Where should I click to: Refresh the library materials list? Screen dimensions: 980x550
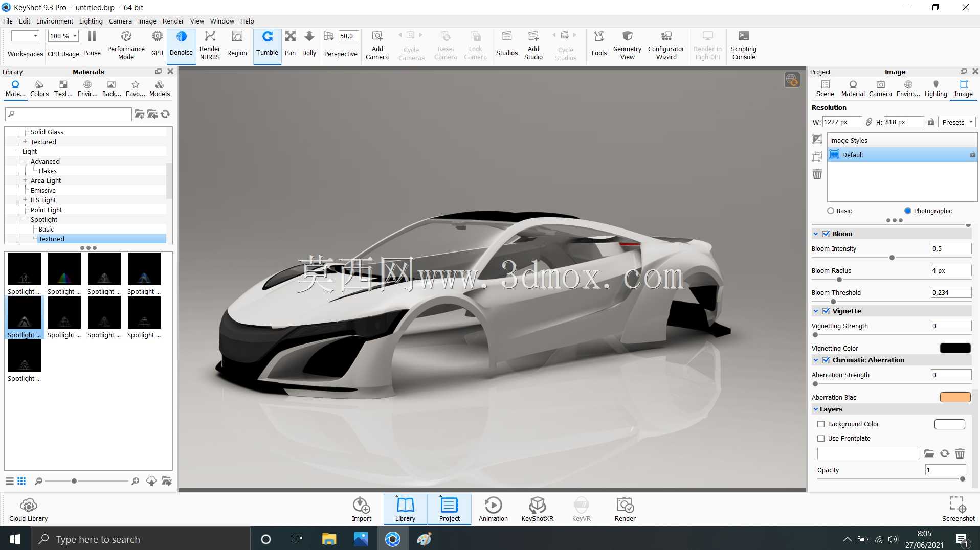(165, 114)
